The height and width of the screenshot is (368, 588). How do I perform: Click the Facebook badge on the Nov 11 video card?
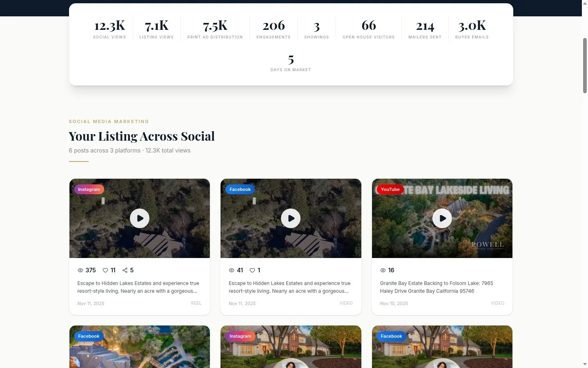click(240, 189)
